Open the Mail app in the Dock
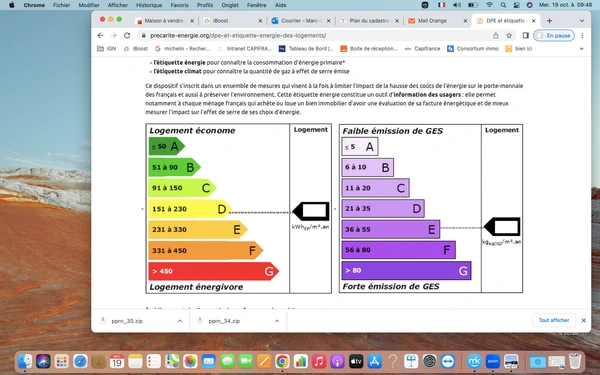Screen dimensions: 600x375 pyautogui.click(x=209, y=361)
